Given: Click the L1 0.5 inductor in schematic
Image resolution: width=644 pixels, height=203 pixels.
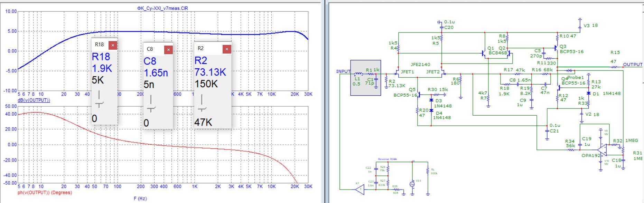Looking at the screenshot, I should tap(358, 74).
